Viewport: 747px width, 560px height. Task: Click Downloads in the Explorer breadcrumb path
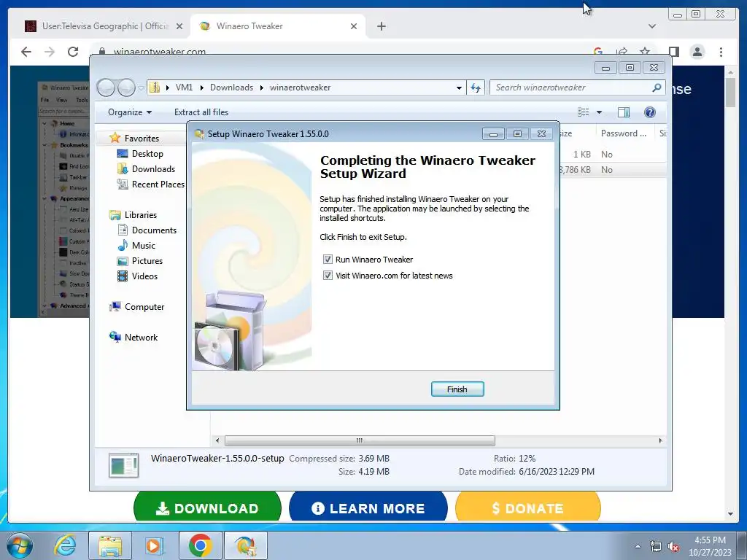[x=231, y=87]
